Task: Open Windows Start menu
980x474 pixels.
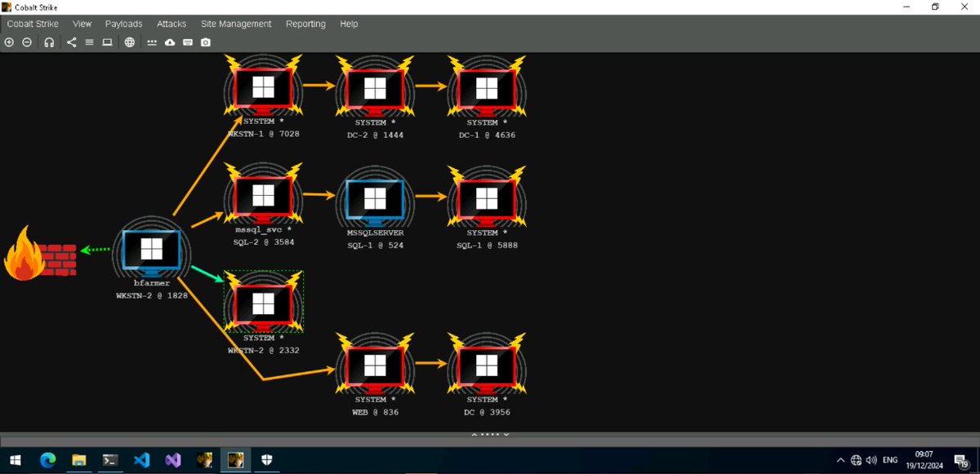Action: point(16,459)
